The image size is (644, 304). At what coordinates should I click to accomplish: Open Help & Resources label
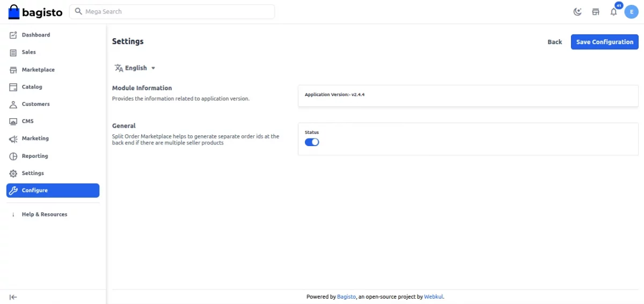(45, 214)
